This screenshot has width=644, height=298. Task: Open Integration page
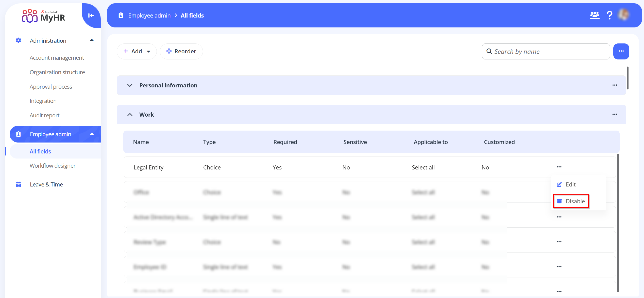(43, 101)
